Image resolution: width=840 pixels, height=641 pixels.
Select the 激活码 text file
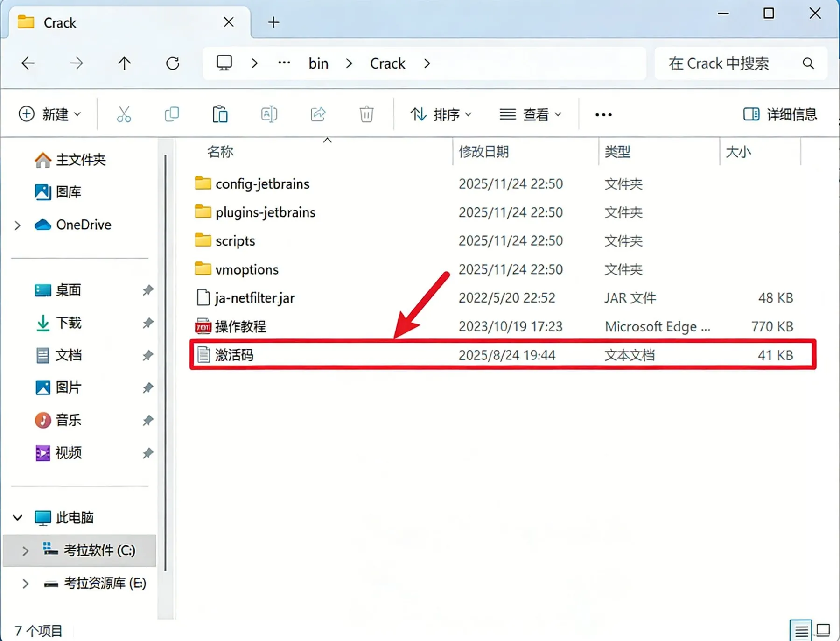[503, 355]
